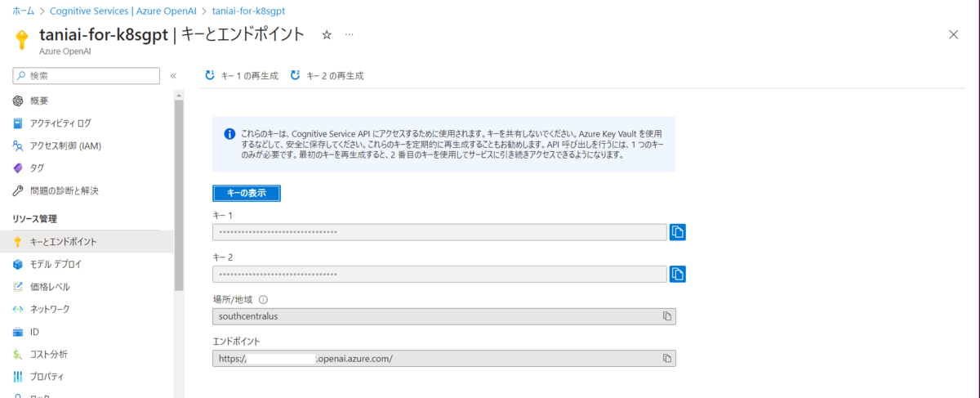Click the masked キー 1 field

coord(439,232)
